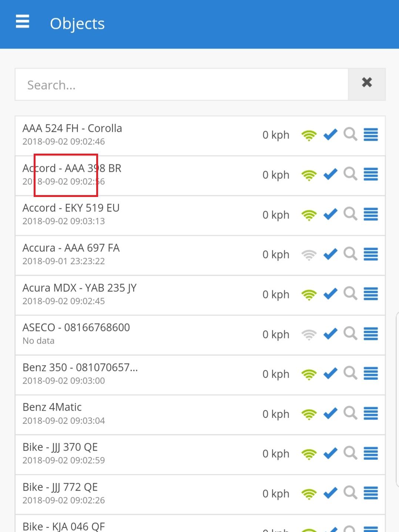Locate Accord - AAA 398 BR with magnifier
399x532 pixels.
pyautogui.click(x=350, y=174)
